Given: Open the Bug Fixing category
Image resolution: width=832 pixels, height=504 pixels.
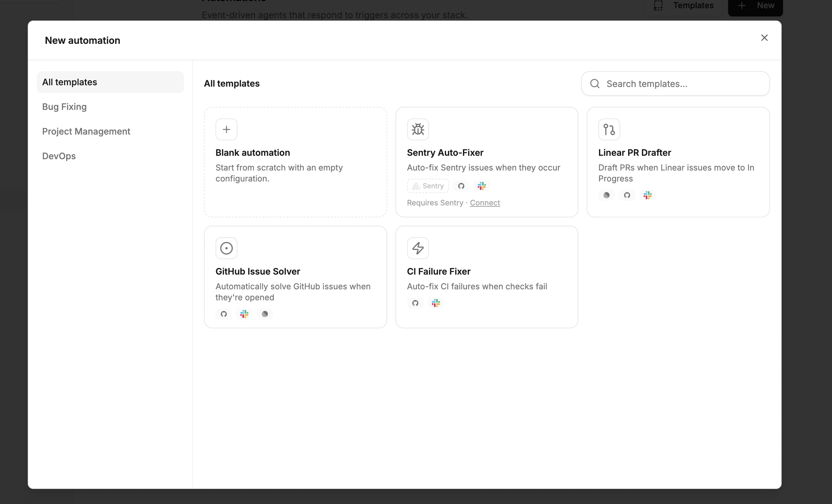Looking at the screenshot, I should (64, 106).
